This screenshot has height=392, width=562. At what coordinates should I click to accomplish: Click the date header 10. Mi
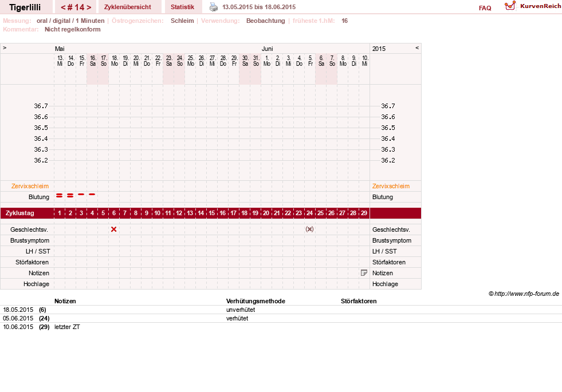click(x=364, y=61)
